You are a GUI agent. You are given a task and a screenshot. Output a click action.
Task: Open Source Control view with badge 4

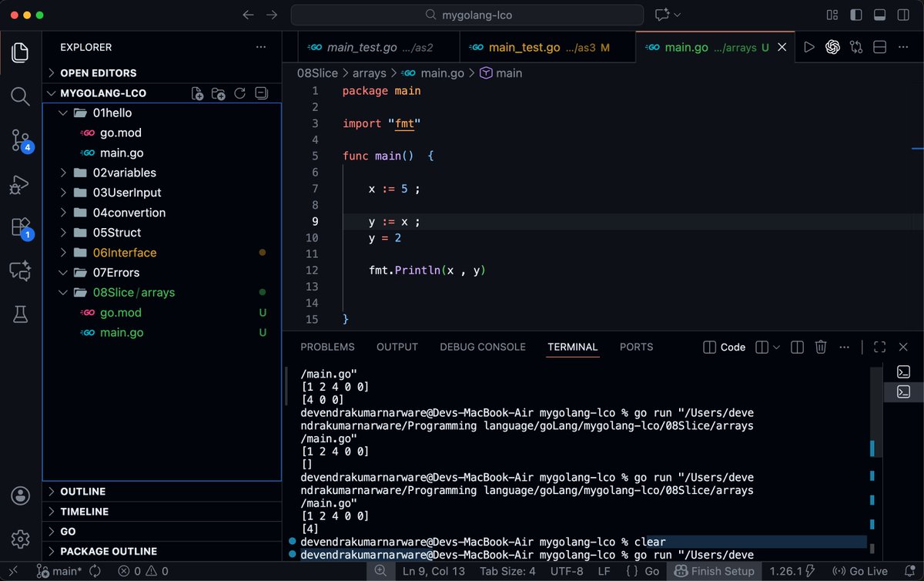(20, 140)
